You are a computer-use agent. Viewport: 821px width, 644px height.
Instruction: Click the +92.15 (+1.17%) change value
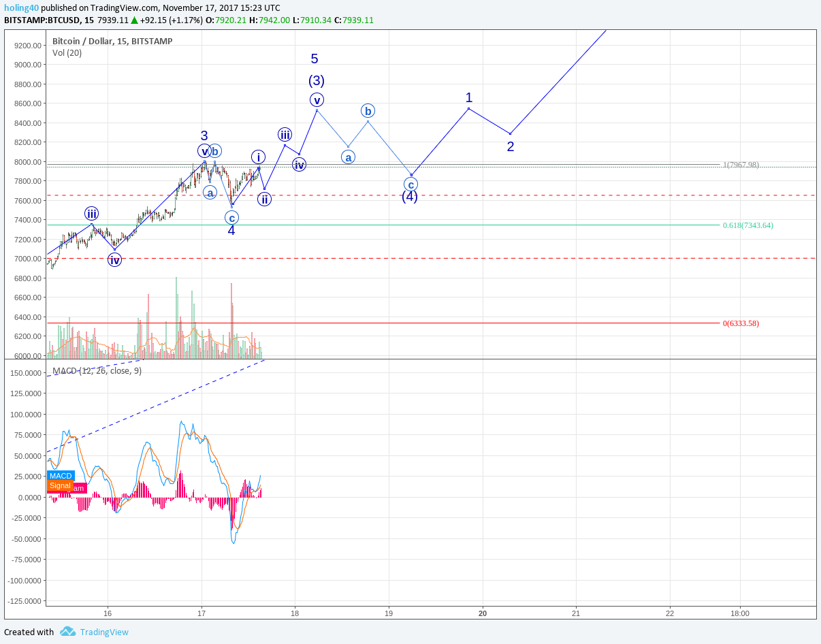[171, 20]
